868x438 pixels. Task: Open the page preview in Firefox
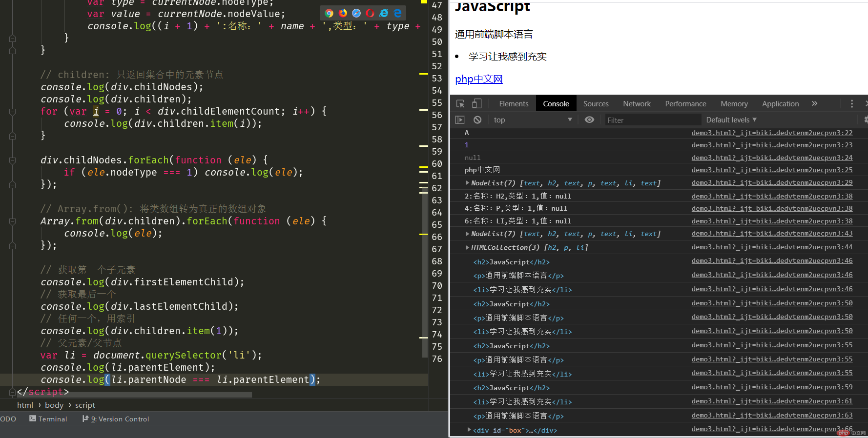point(343,13)
